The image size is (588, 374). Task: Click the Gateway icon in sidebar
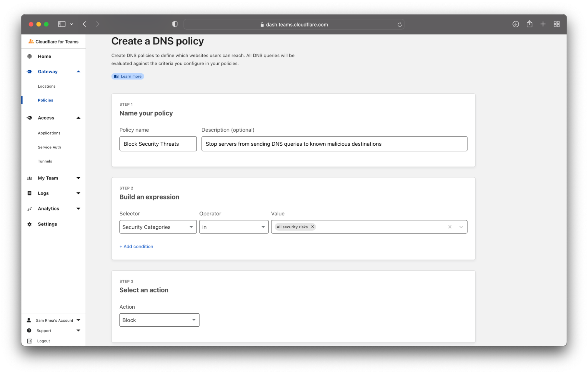pos(29,72)
